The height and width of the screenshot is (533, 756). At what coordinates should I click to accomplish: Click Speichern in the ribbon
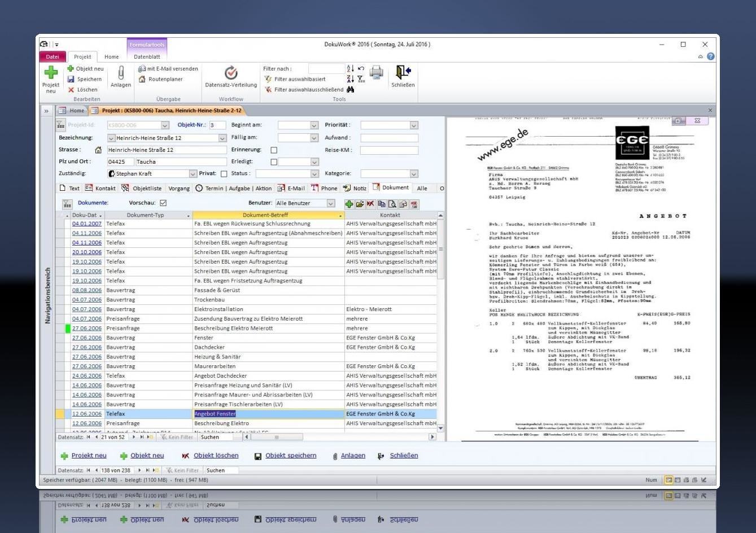pyautogui.click(x=85, y=79)
